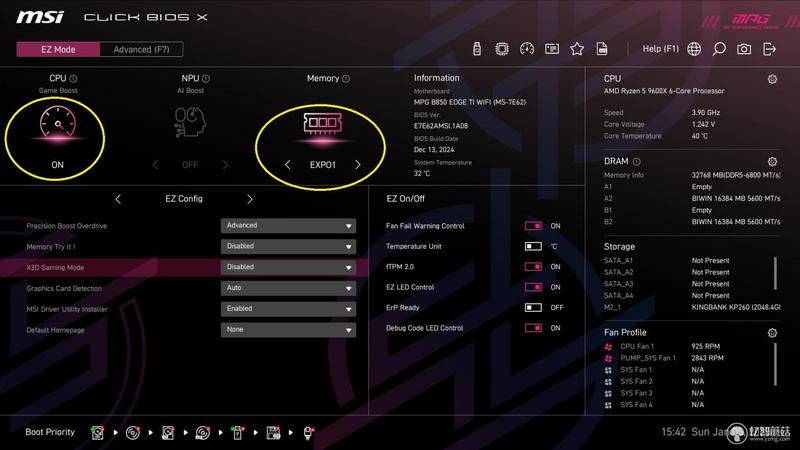The width and height of the screenshot is (800, 450).
Task: Toggle Temperature Unit switch
Action: click(x=533, y=246)
